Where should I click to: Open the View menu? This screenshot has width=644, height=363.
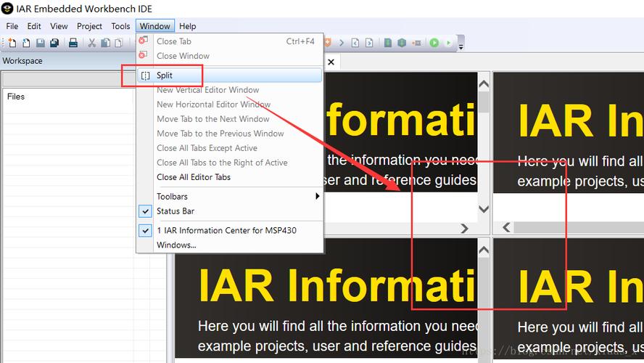(59, 26)
